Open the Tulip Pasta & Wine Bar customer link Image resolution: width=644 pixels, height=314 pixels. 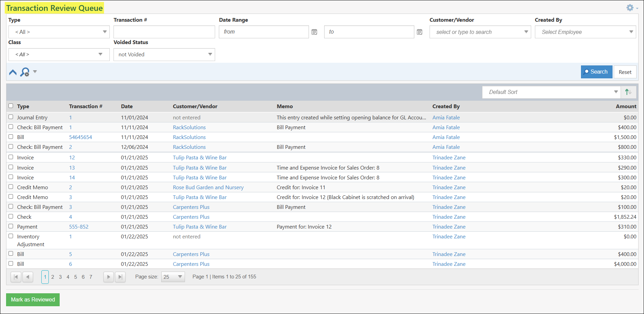pyautogui.click(x=200, y=157)
